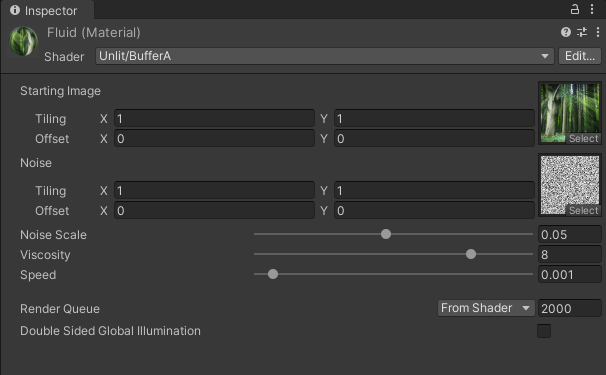Click the Viscosity slider handle
Viewport: 606px width, 375px height.
click(x=471, y=254)
